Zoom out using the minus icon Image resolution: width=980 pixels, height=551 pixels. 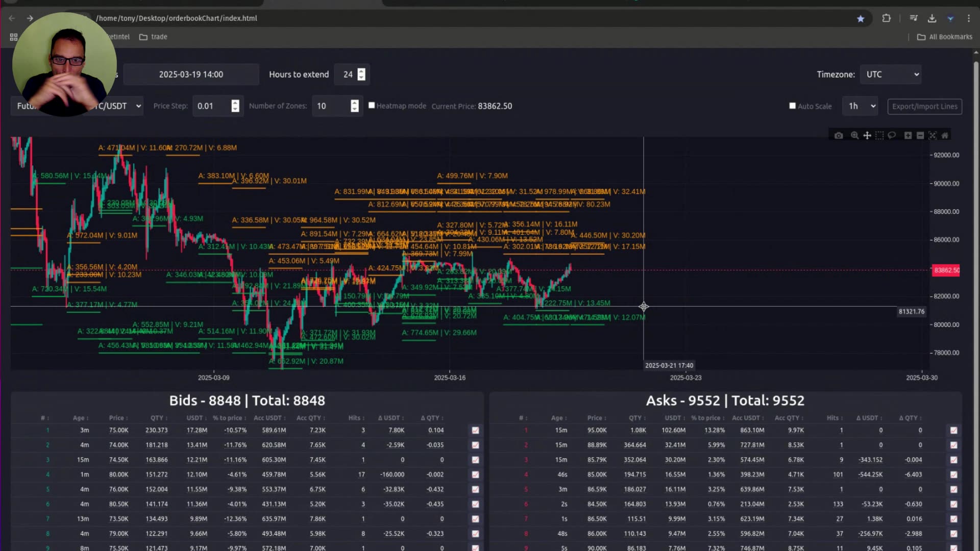pyautogui.click(x=920, y=135)
